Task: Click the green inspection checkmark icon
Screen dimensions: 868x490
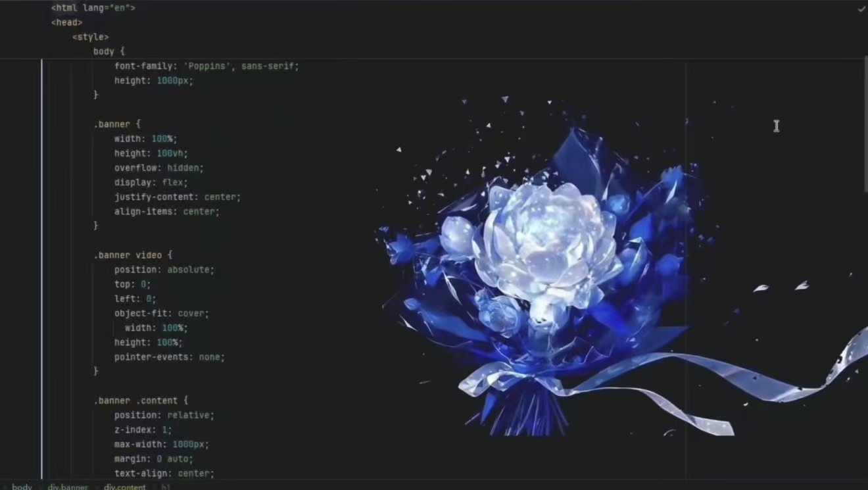Action: pos(861,9)
